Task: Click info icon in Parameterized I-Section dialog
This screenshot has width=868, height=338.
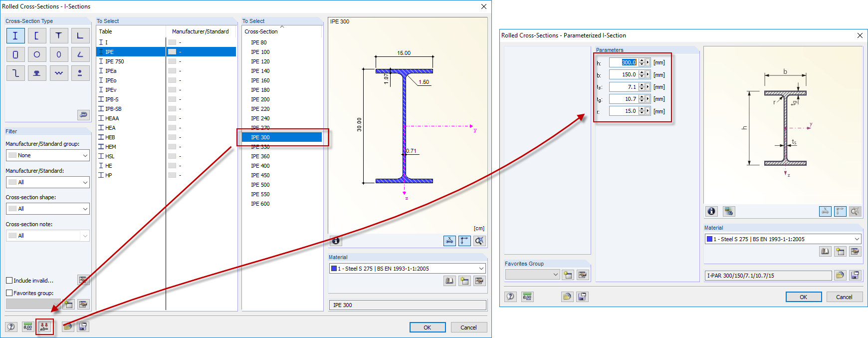Action: tap(711, 211)
